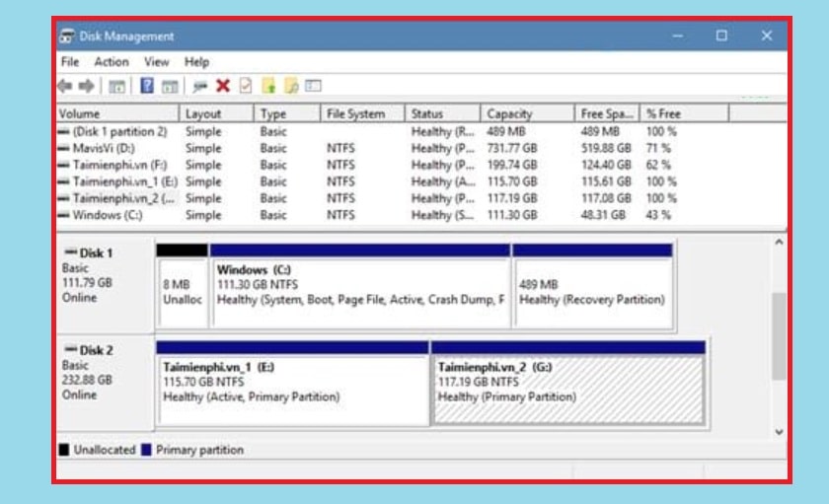Click the list view settings toolbar icon
The width and height of the screenshot is (829, 504).
(313, 86)
